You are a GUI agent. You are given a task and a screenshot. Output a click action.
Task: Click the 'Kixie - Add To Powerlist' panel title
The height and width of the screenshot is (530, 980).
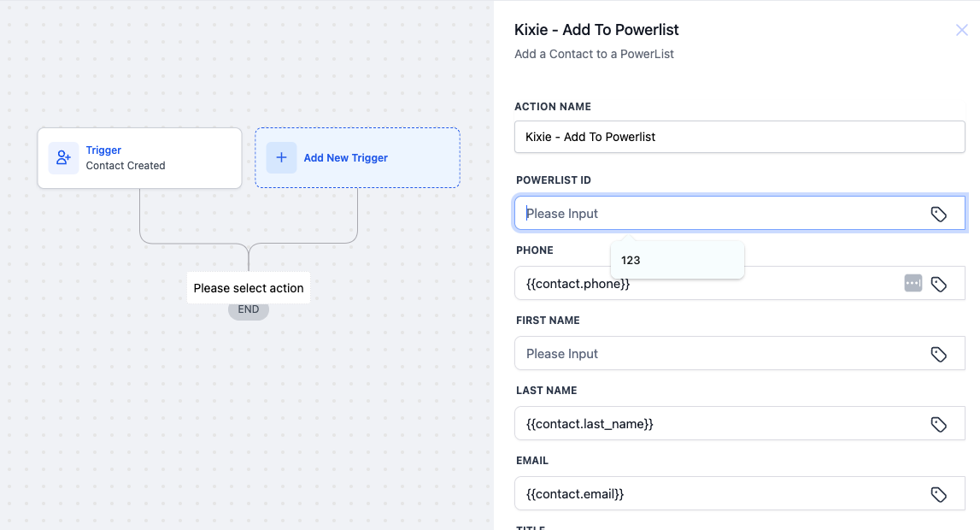coord(596,30)
